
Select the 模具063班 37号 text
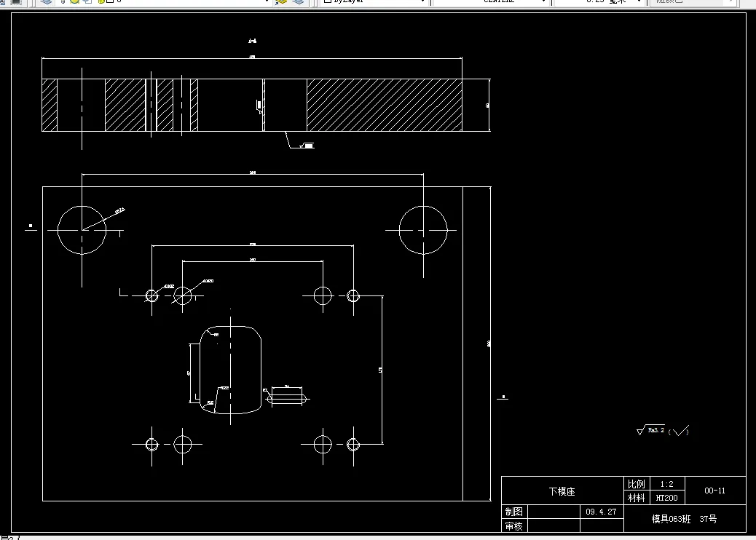pyautogui.click(x=684, y=519)
